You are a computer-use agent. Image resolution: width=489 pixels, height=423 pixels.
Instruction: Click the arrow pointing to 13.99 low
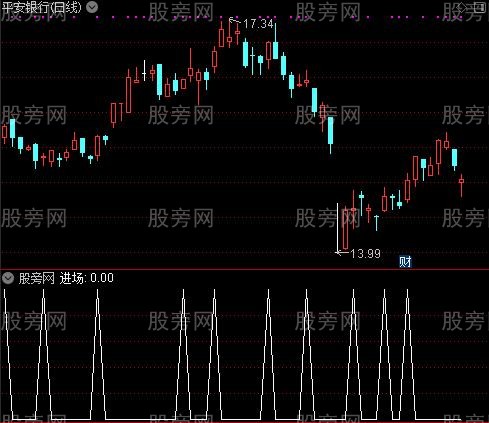[x=342, y=253]
